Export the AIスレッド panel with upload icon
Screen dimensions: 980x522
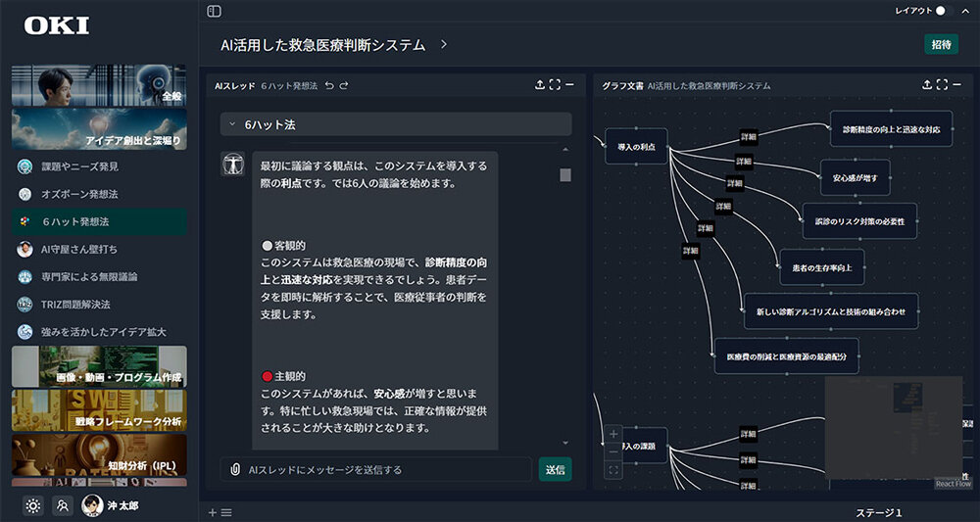coord(539,85)
